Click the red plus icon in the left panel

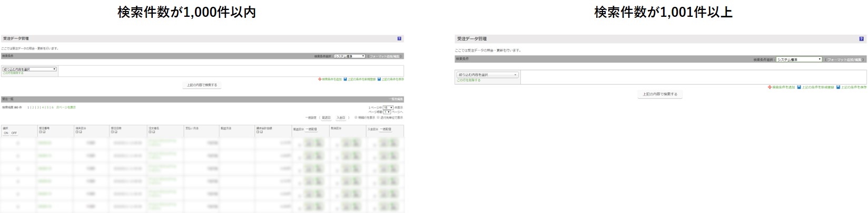(320, 79)
